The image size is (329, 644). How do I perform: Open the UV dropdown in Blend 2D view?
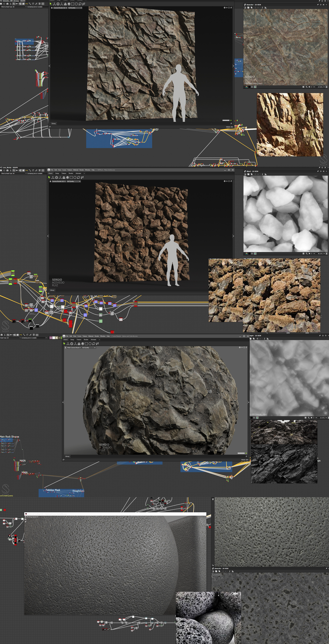point(259,174)
